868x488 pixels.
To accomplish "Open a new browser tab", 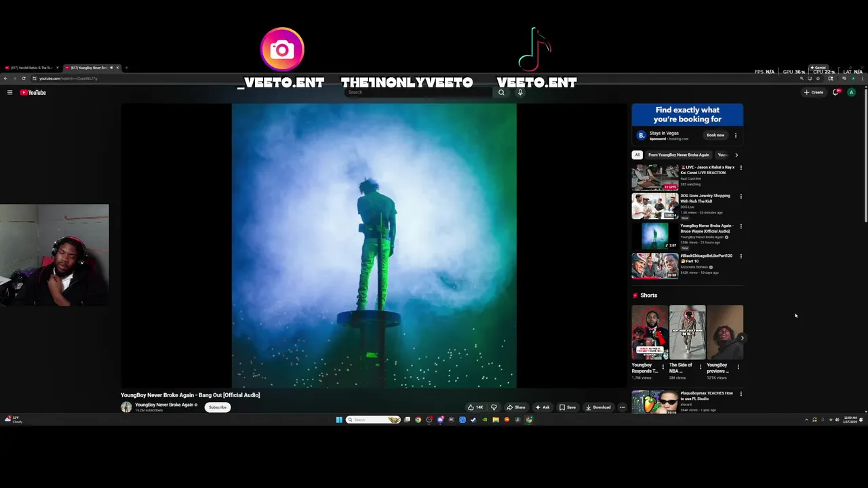I will [x=126, y=68].
